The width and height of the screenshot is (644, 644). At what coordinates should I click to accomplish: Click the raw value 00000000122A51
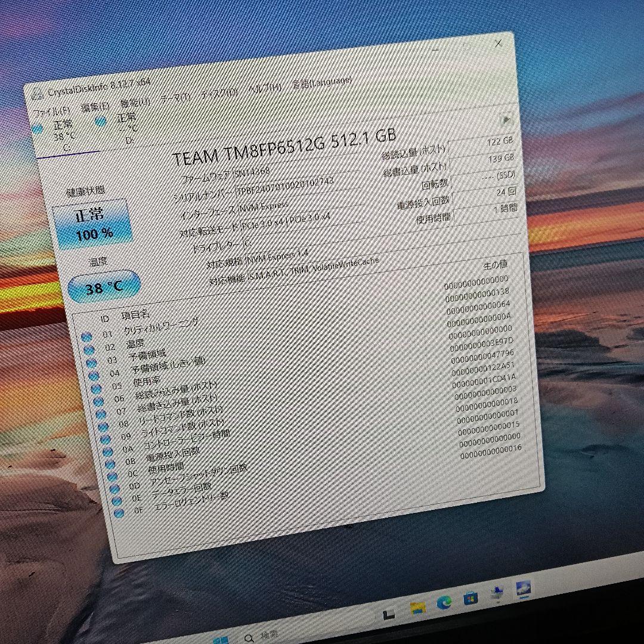pos(484,369)
